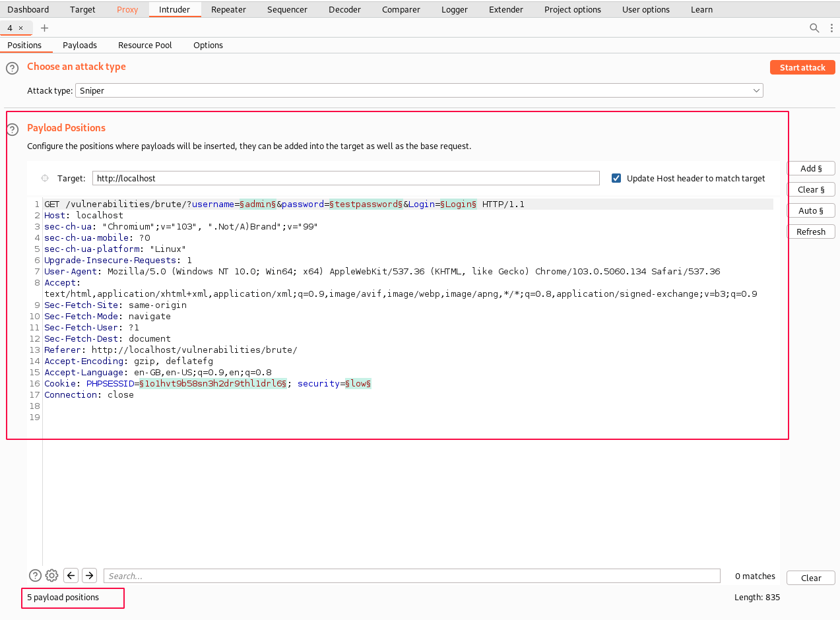
Task: Expand the Attack type dropdown
Action: click(x=756, y=90)
